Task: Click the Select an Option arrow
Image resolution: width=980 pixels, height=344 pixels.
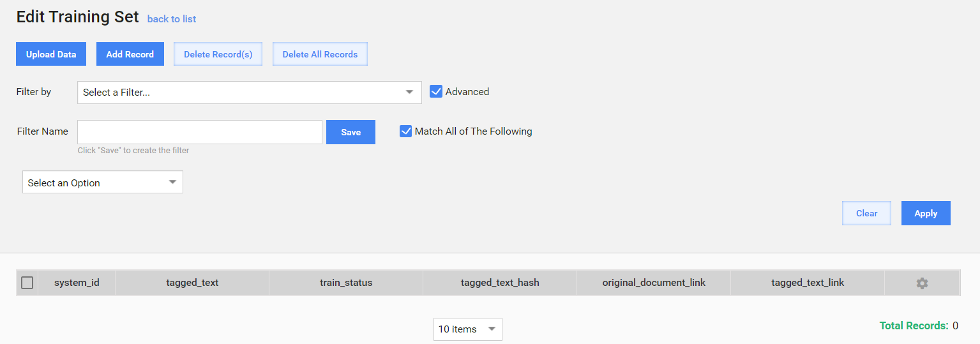Action: coord(172,183)
